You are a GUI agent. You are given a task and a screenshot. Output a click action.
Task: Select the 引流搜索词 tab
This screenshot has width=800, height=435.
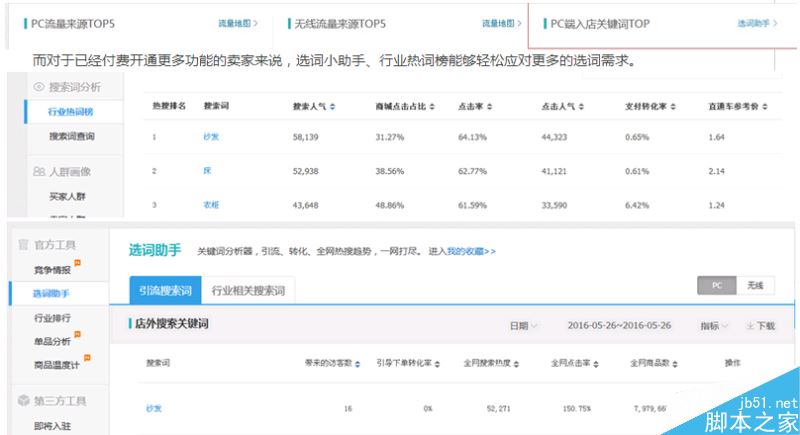(x=163, y=291)
